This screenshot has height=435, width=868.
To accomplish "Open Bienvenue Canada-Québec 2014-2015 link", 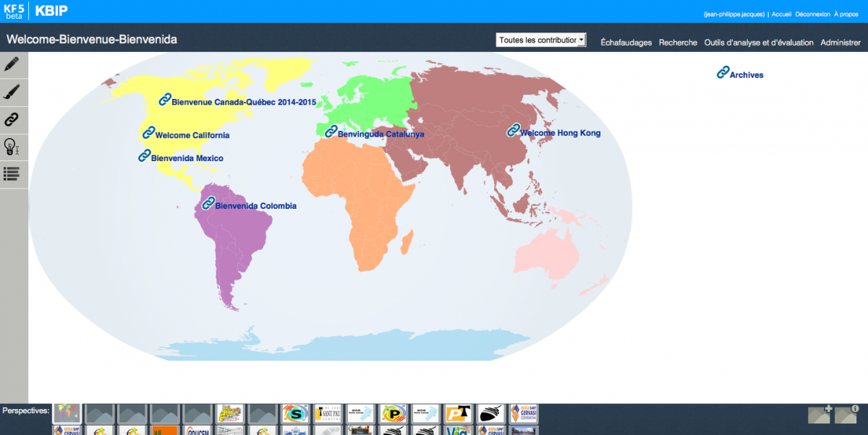I will pos(243,103).
